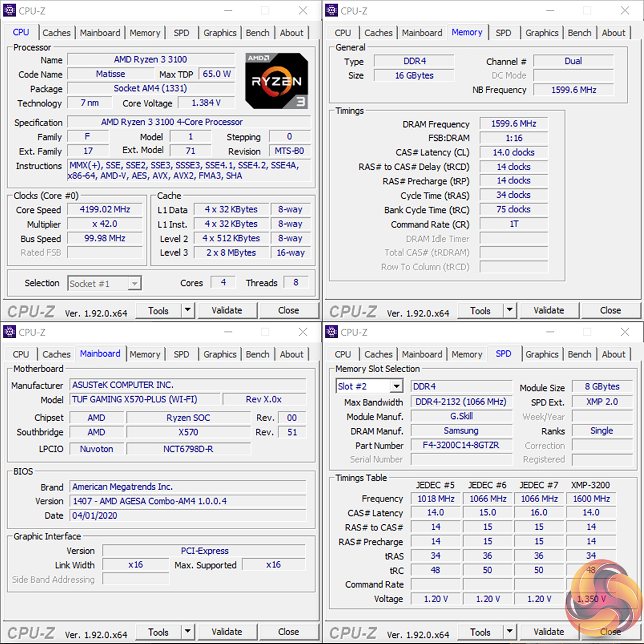The width and height of the screenshot is (644, 644).
Task: Open About tab in CPU window
Action: [x=291, y=32]
